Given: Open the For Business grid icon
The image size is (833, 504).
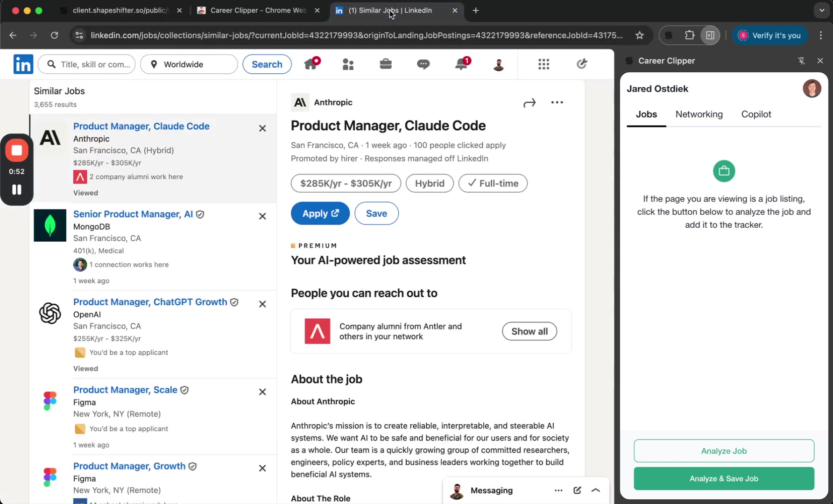Looking at the screenshot, I should [x=544, y=64].
